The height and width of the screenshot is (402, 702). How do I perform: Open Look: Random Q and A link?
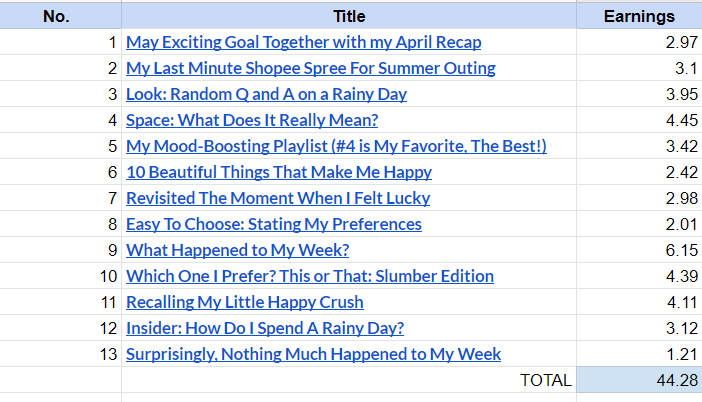266,94
